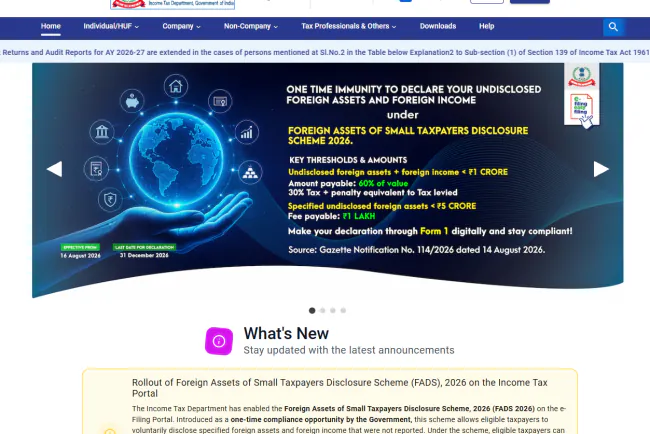The width and height of the screenshot is (650, 434).
Task: Click the What's New heading
Action: 286,333
